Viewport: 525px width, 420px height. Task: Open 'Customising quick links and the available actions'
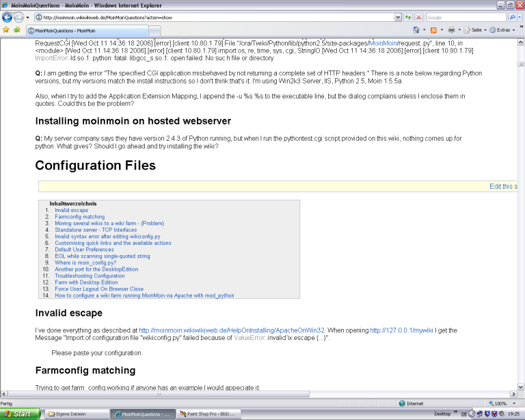[x=113, y=243]
